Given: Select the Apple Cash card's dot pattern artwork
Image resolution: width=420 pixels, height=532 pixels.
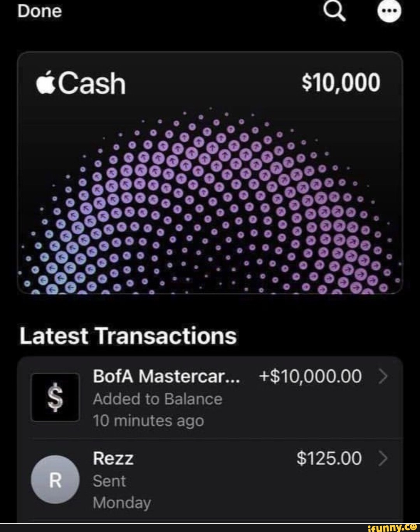Looking at the screenshot, I should (x=210, y=202).
